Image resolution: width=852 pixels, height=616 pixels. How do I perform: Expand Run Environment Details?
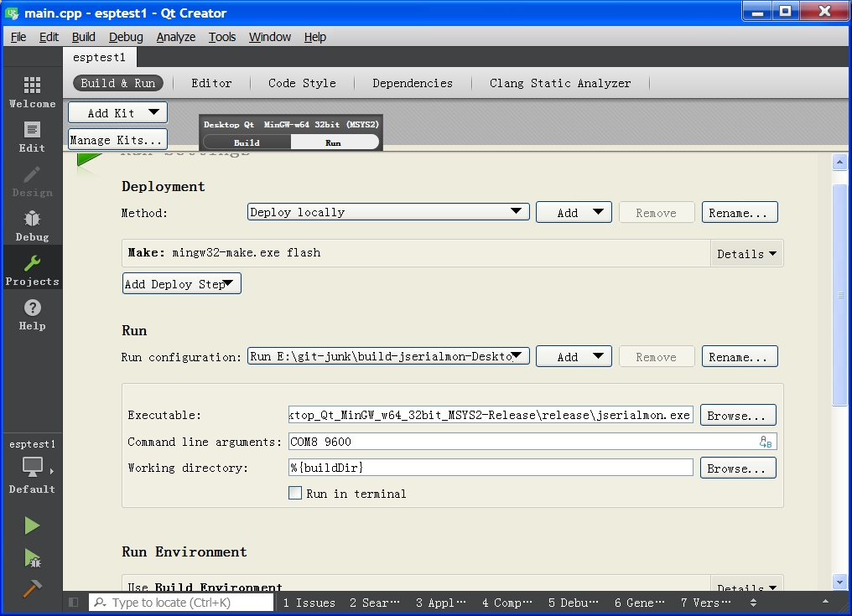click(746, 586)
